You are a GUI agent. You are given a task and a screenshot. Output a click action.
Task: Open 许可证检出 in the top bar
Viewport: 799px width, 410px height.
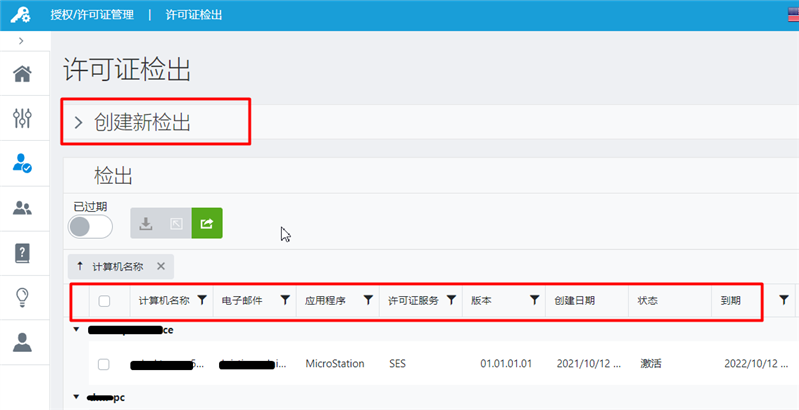coord(194,15)
